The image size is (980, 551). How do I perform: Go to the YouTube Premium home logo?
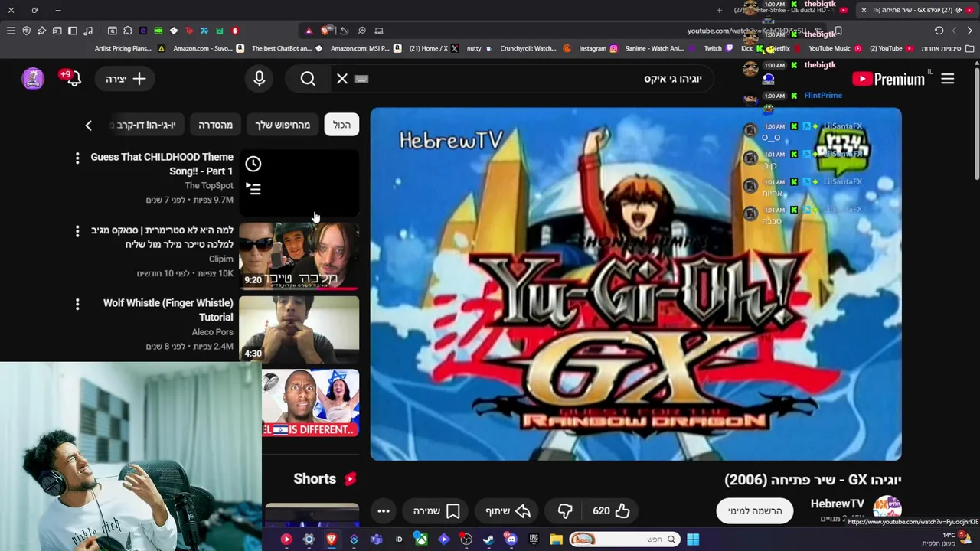[x=888, y=79]
